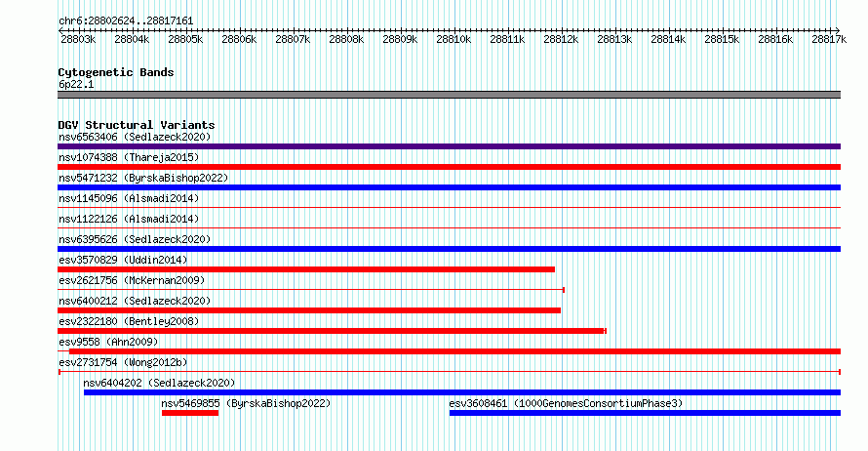Click the 28810k ruler position
This screenshot has width=868, height=451.
pyautogui.click(x=454, y=39)
